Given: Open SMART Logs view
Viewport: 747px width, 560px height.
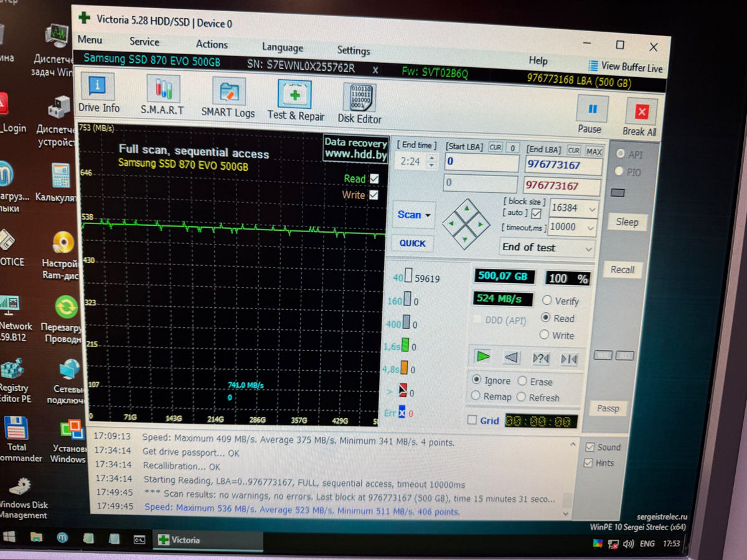Looking at the screenshot, I should [x=228, y=97].
